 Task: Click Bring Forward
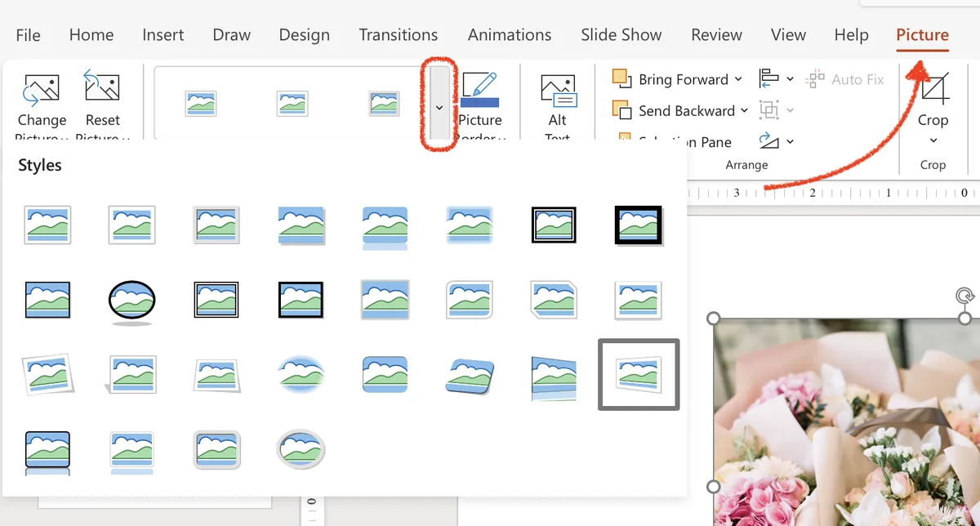pyautogui.click(x=671, y=79)
